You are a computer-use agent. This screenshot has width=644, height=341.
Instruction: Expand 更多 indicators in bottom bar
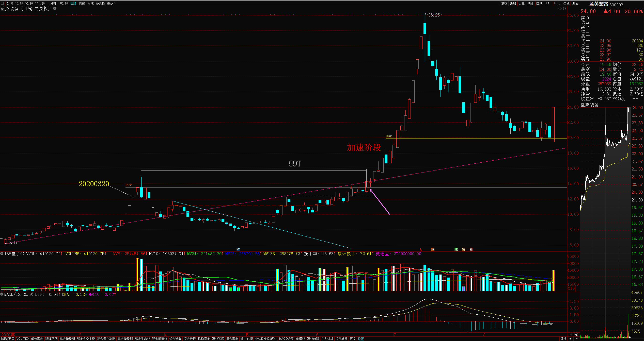(x=353, y=339)
